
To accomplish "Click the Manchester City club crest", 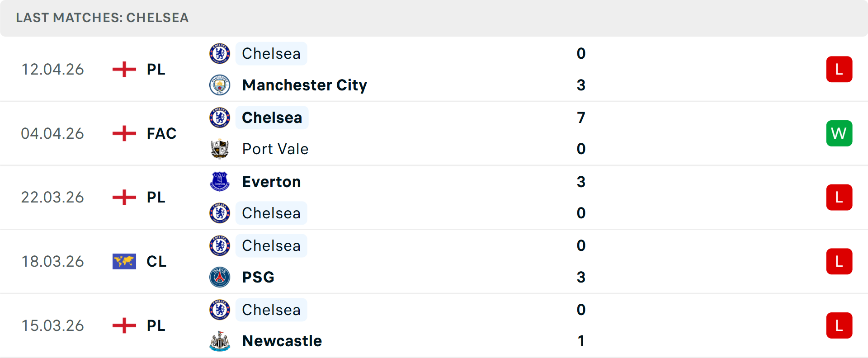I will tap(220, 85).
